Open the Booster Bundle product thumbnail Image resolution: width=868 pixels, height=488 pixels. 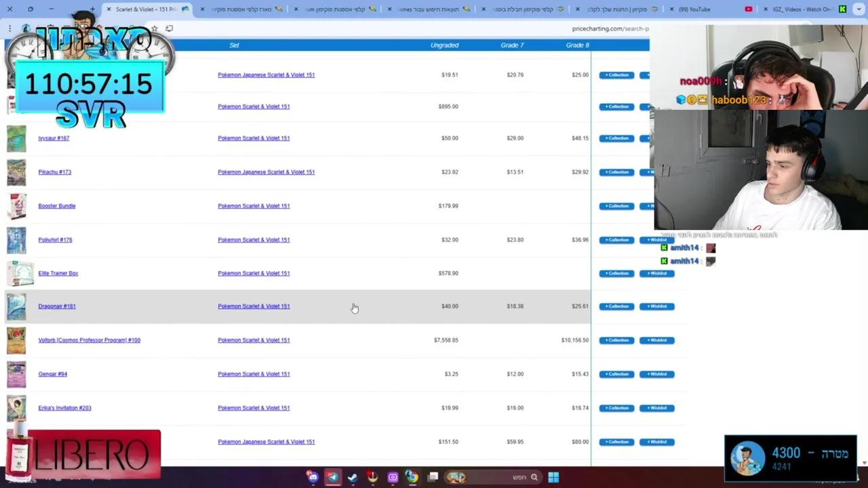[16, 206]
